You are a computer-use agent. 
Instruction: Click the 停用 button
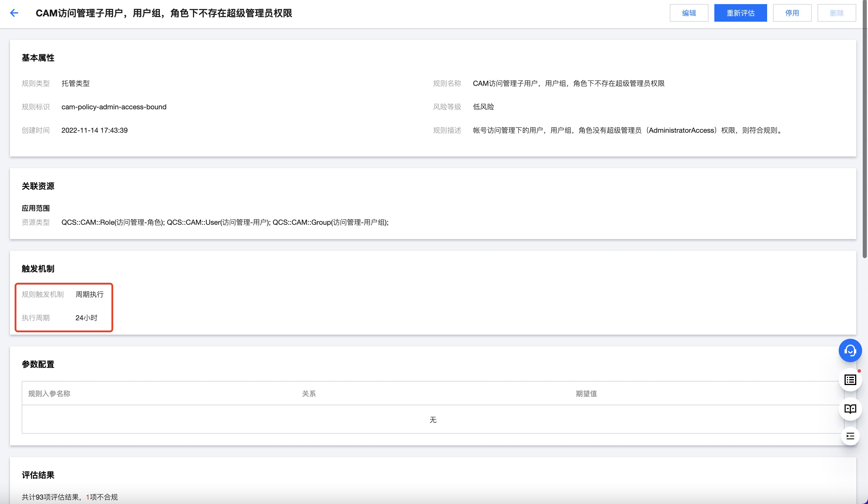(791, 13)
